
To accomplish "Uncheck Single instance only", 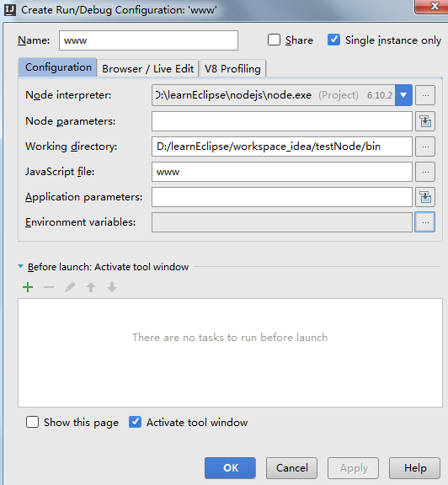I will click(333, 40).
